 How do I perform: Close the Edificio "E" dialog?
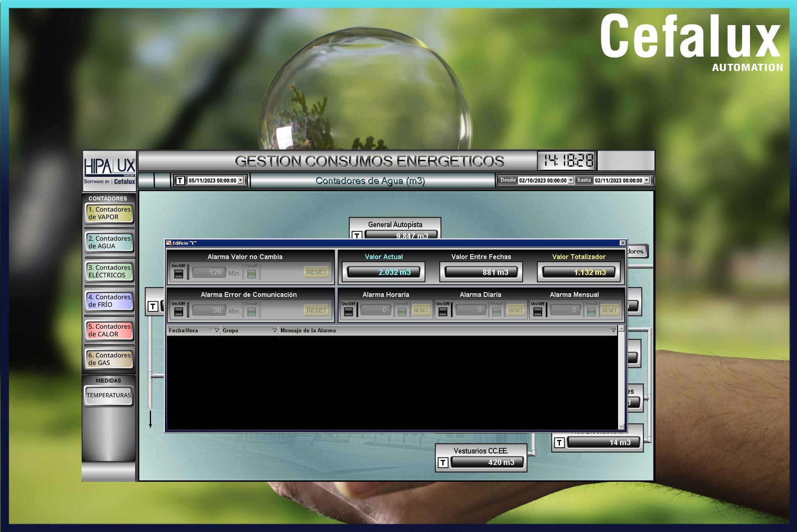[622, 243]
